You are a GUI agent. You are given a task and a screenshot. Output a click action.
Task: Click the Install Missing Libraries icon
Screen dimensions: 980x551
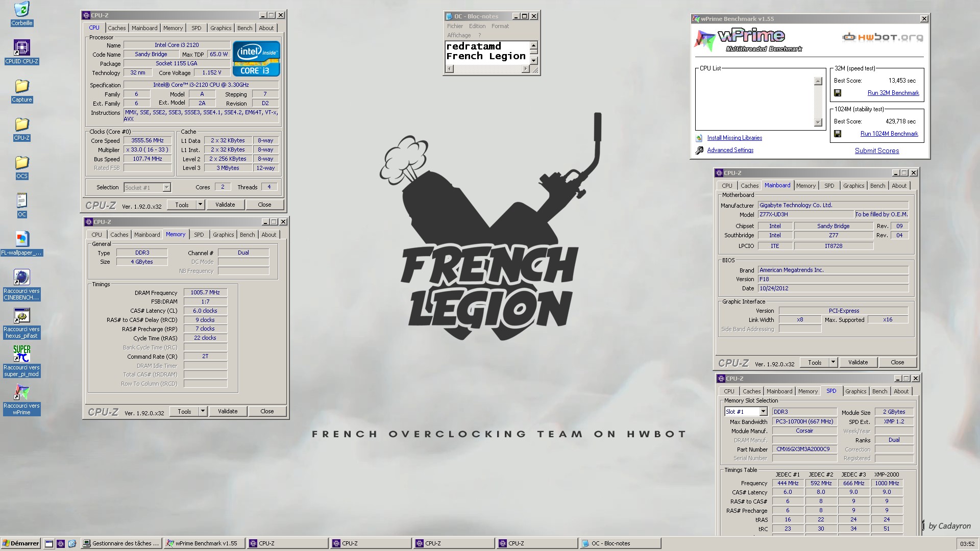coord(699,138)
